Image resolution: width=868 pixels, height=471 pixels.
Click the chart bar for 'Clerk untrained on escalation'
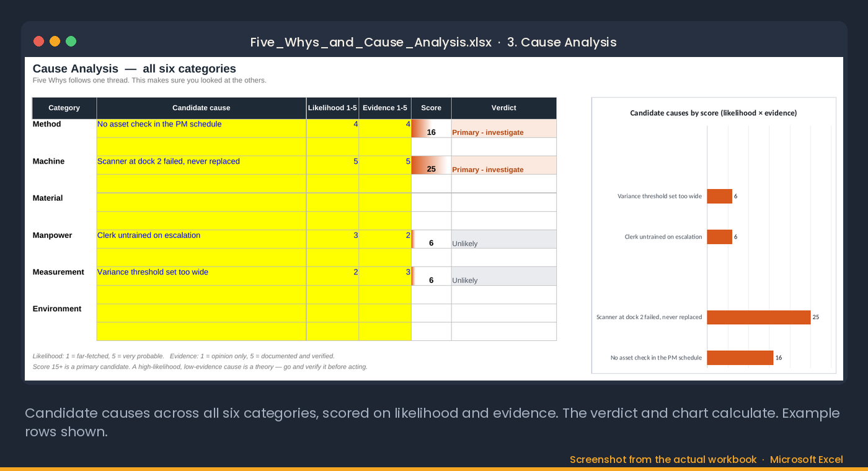coord(720,237)
